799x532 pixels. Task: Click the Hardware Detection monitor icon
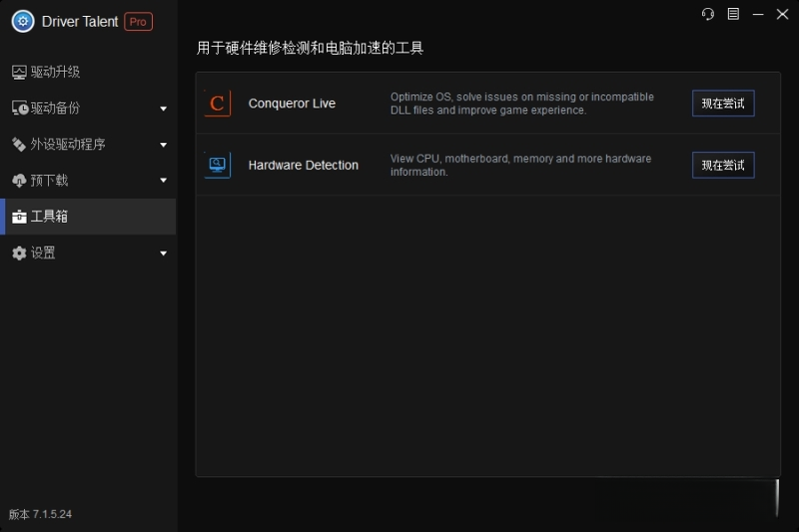coord(218,165)
